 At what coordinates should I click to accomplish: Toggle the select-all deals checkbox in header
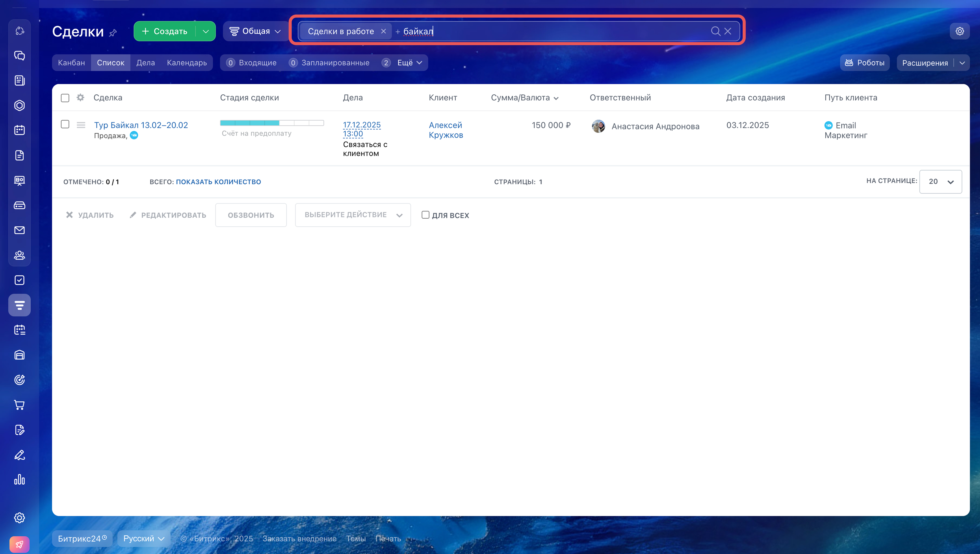click(x=65, y=98)
